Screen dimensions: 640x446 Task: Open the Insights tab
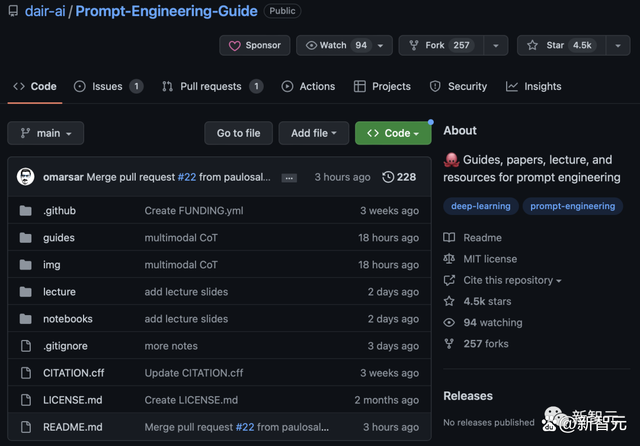[x=533, y=87]
